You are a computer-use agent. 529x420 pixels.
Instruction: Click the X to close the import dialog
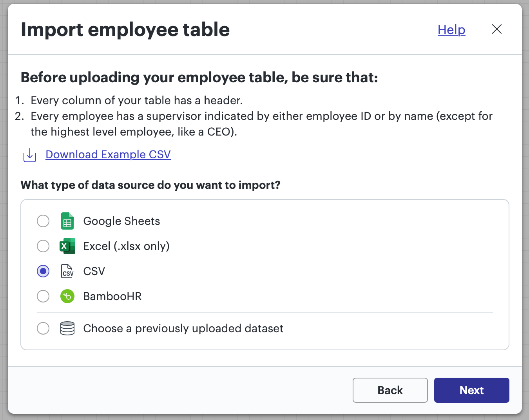pyautogui.click(x=496, y=29)
